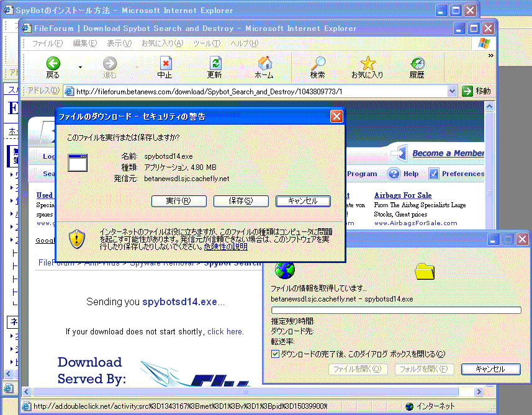Click the address bar URL field

click(x=261, y=92)
